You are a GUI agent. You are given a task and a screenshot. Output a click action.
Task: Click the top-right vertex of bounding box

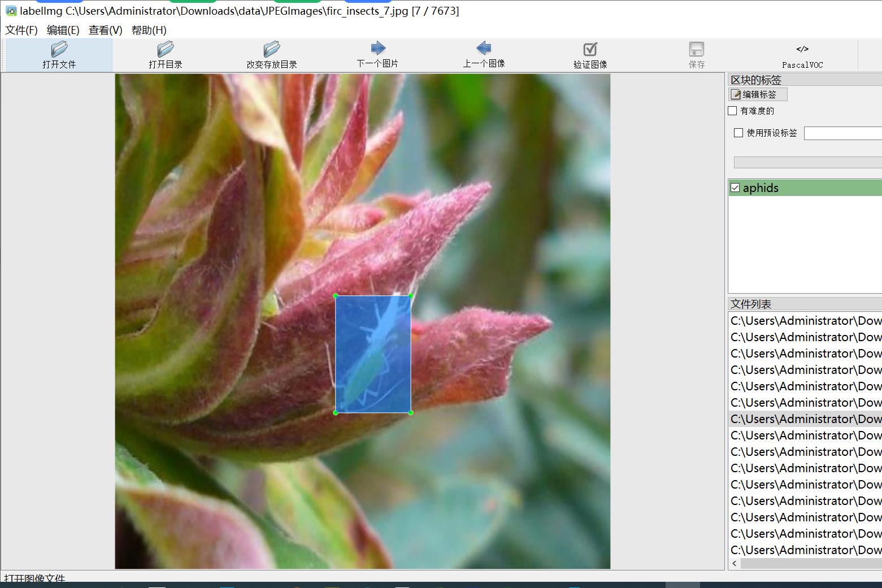(x=411, y=295)
